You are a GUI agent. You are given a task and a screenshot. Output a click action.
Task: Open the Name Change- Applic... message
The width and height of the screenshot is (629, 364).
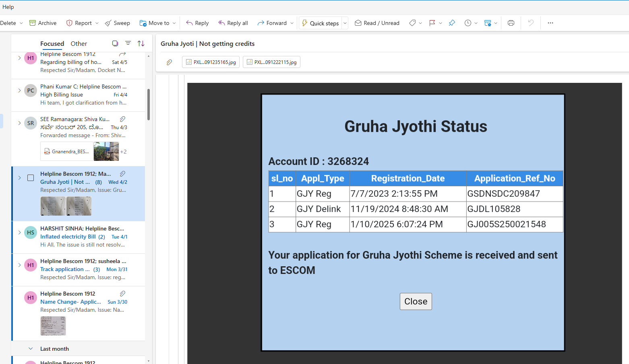click(70, 302)
